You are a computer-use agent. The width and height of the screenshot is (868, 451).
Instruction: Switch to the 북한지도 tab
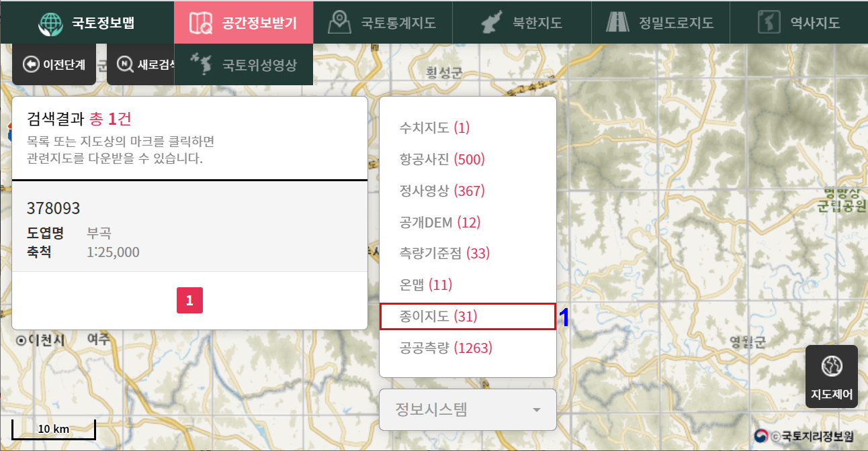(521, 22)
